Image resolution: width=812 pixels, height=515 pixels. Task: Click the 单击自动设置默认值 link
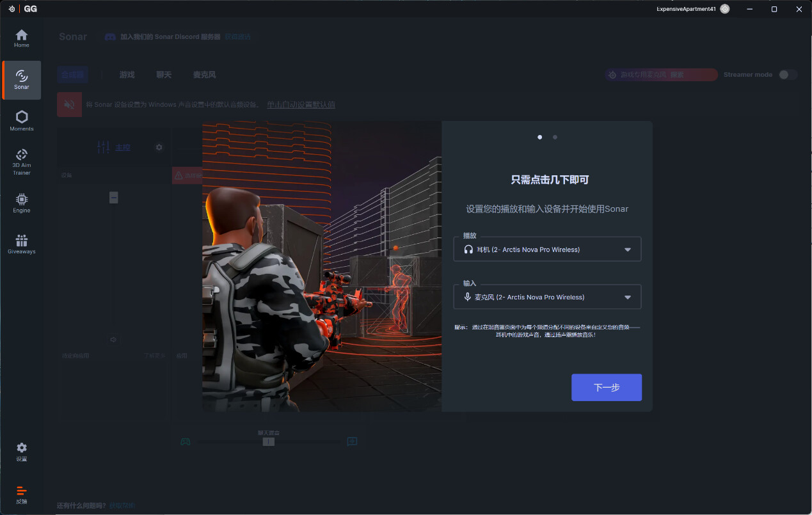[301, 104]
